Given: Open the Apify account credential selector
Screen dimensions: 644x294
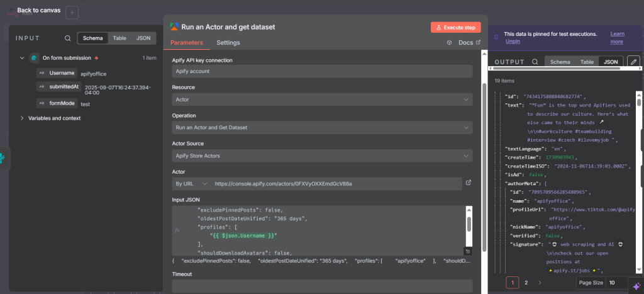Looking at the screenshot, I should pyautogui.click(x=322, y=71).
